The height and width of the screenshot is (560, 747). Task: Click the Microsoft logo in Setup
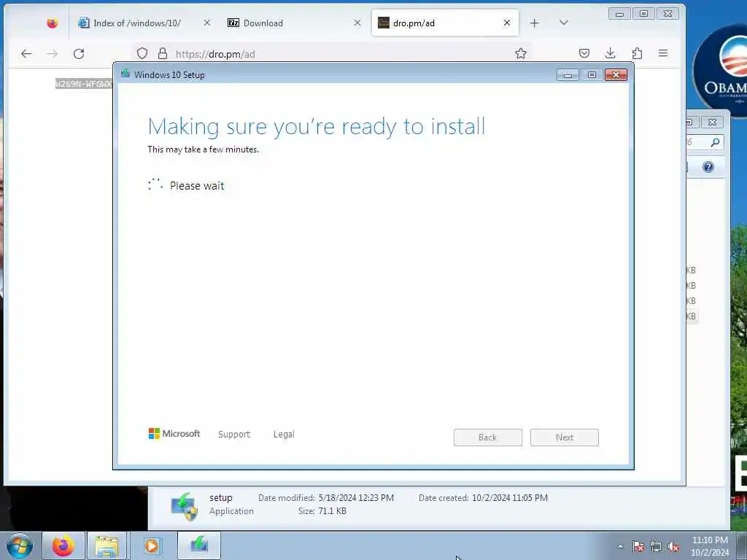174,433
